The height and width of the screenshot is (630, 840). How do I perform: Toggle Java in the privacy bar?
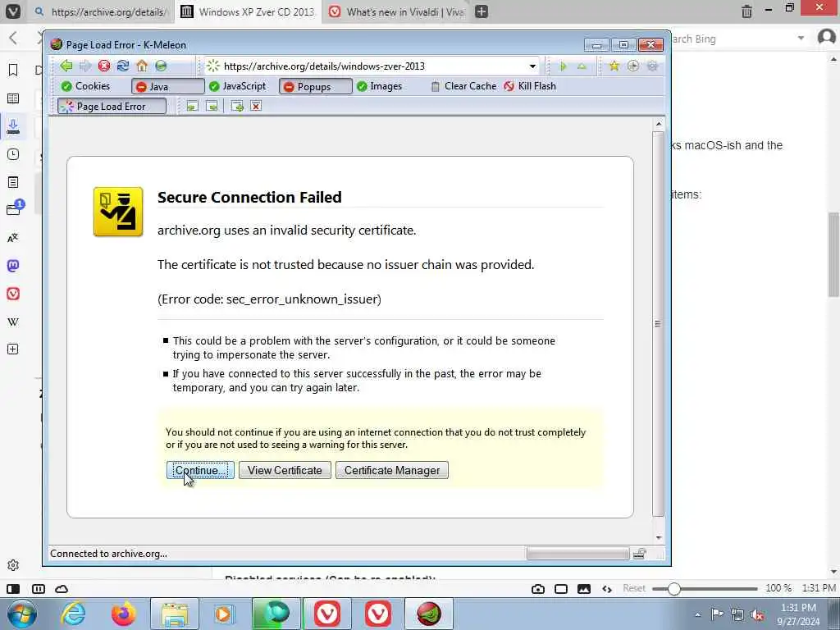click(x=167, y=86)
